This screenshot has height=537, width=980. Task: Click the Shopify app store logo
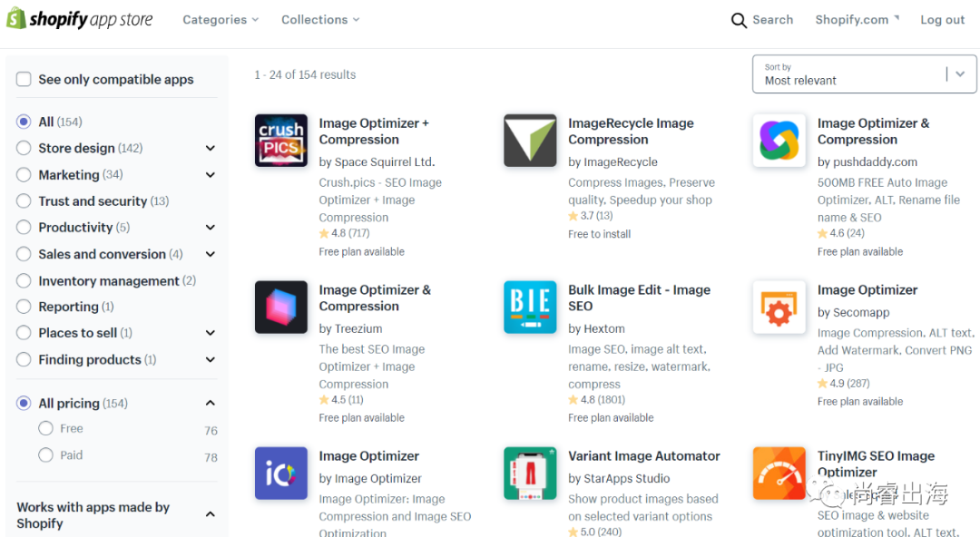[x=79, y=19]
